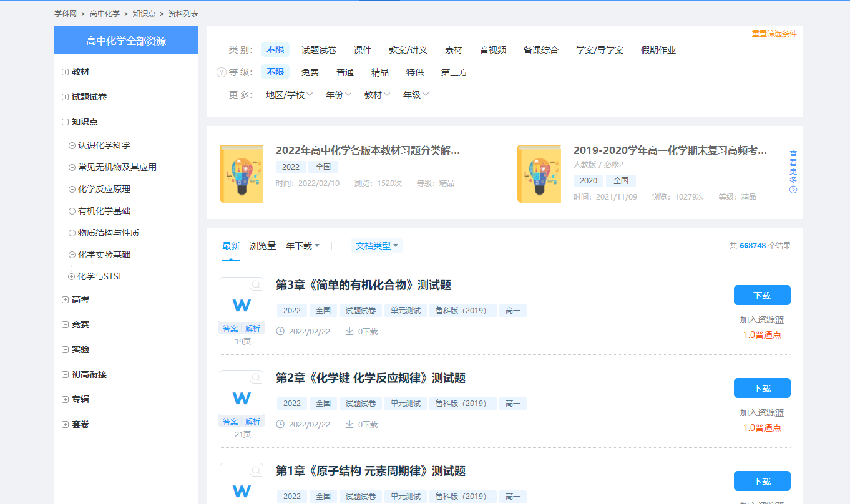Open the 年份 filter dropdown
This screenshot has width=850, height=504.
click(x=338, y=95)
